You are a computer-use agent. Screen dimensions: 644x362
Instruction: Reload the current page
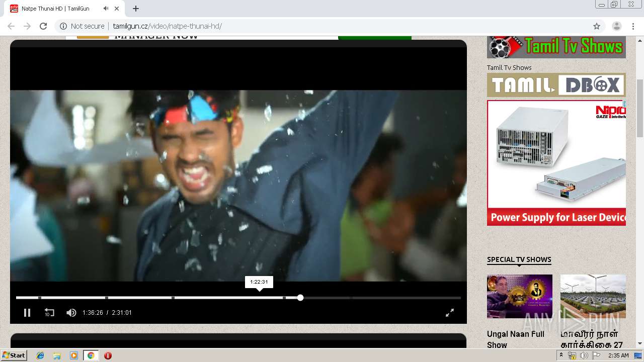43,26
